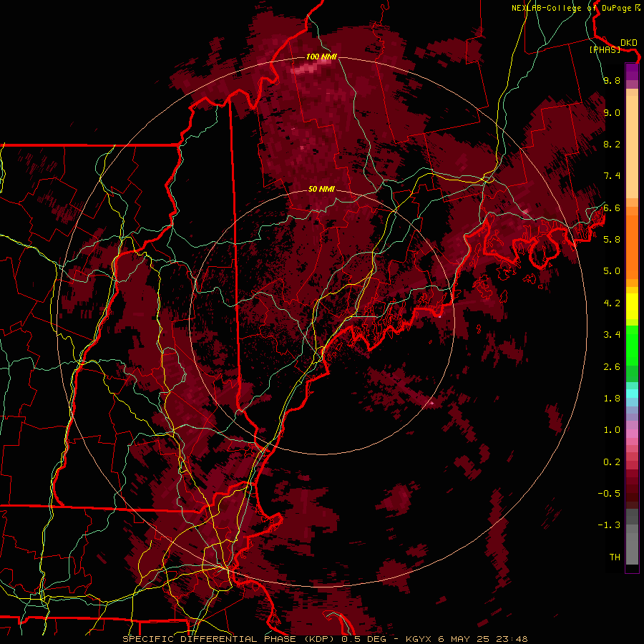The image size is (644, 644).
Task: Click the 1.0 legend value
Action: (612, 429)
